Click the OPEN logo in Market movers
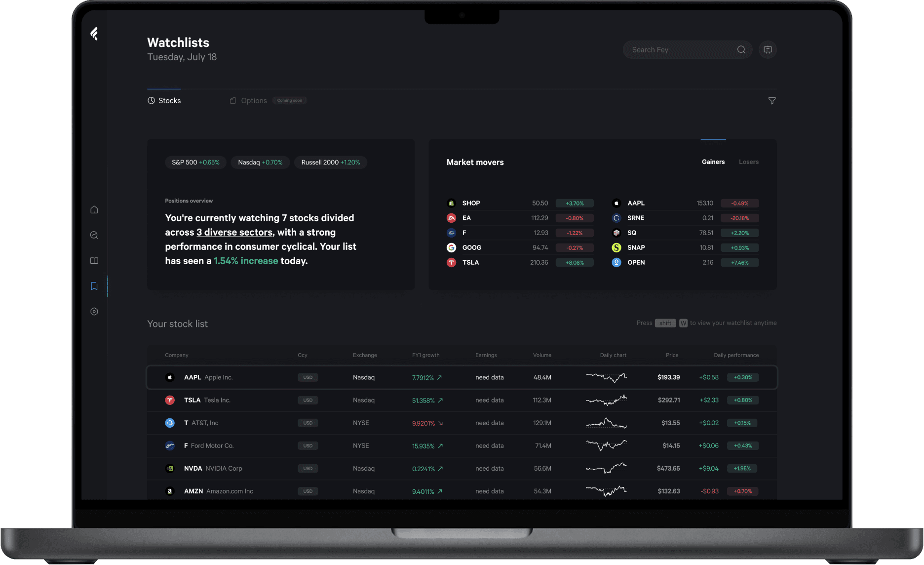Viewport: 924px width, 565px height. [616, 262]
